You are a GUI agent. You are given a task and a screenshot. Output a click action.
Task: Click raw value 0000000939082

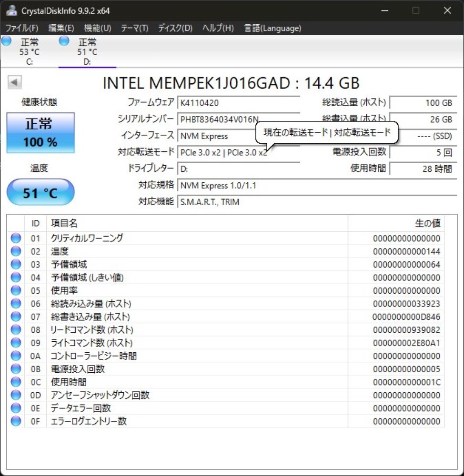tap(406, 330)
